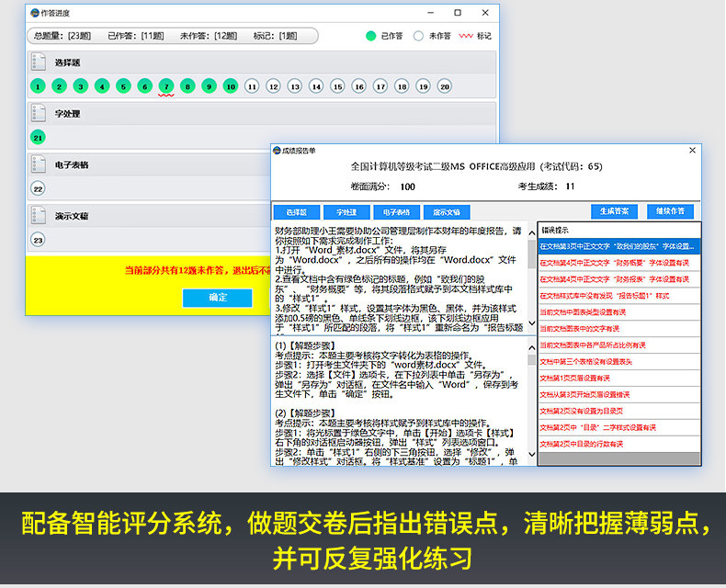The image size is (726, 588).
Task: Confirm with the 确定 button
Action: point(218,298)
